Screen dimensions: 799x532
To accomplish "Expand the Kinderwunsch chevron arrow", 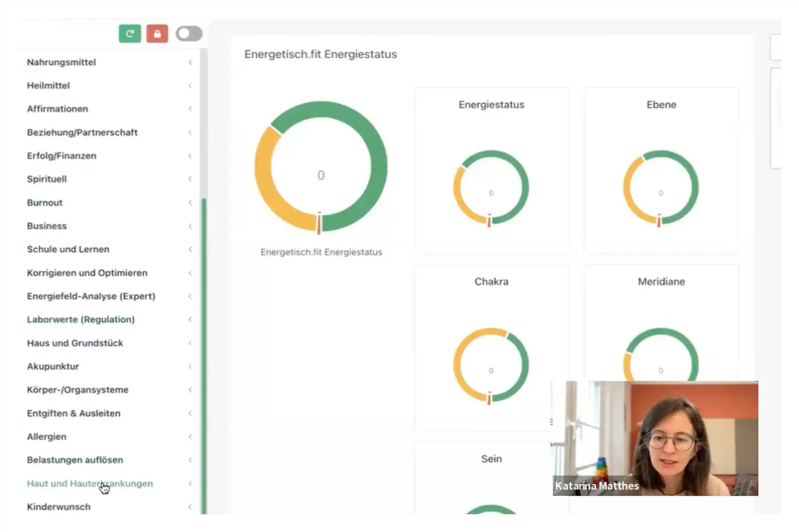I will [x=190, y=507].
